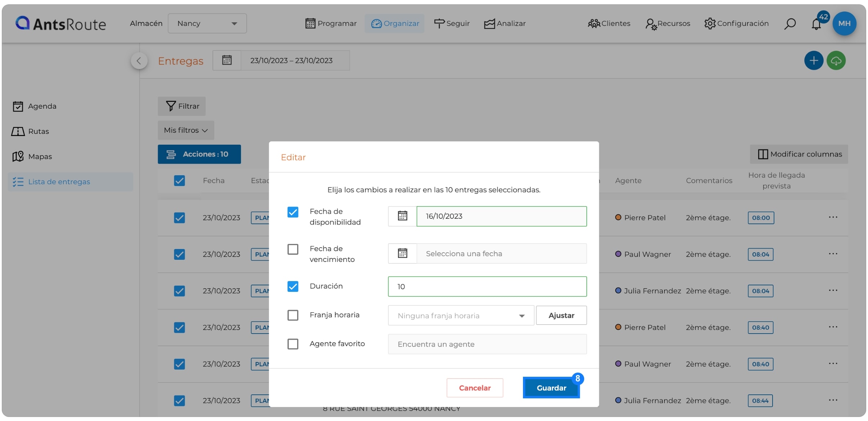Viewport: 868px width, 421px height.
Task: Open row options for Paul Wagner 08:40 delivery
Action: tap(833, 363)
